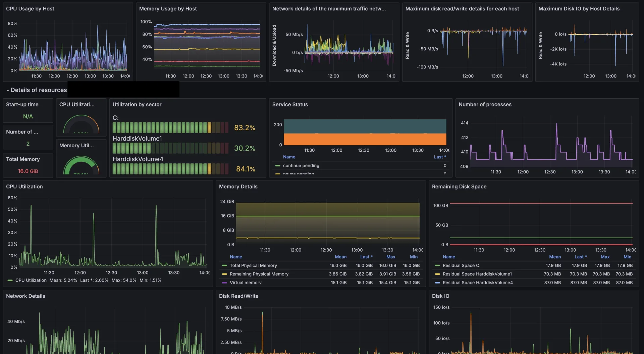The image size is (644, 354).
Task: Click the C: drive utilization bar gauge
Action: click(170, 128)
